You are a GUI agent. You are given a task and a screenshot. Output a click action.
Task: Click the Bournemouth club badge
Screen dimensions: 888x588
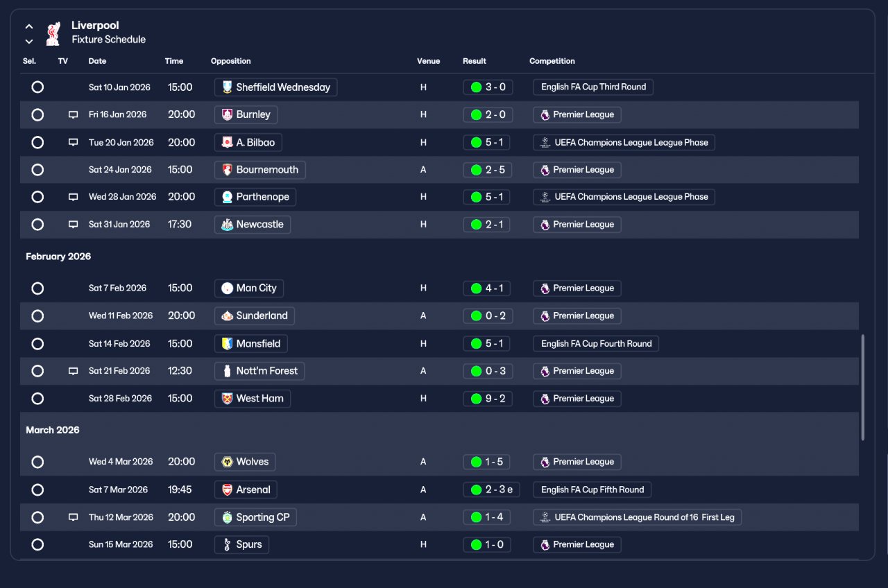(x=227, y=170)
